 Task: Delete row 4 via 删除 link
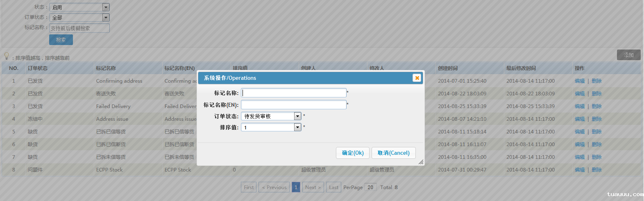[596, 119]
